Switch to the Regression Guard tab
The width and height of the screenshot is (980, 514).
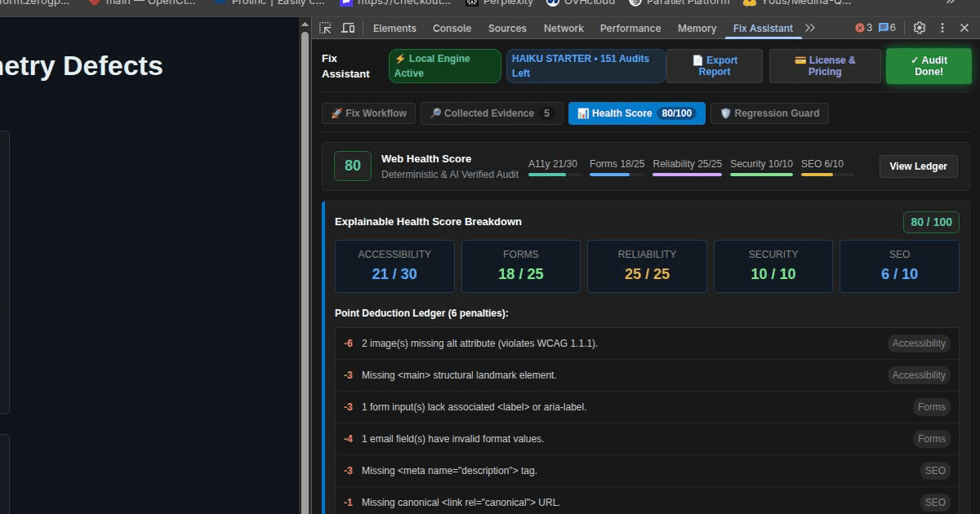click(769, 113)
